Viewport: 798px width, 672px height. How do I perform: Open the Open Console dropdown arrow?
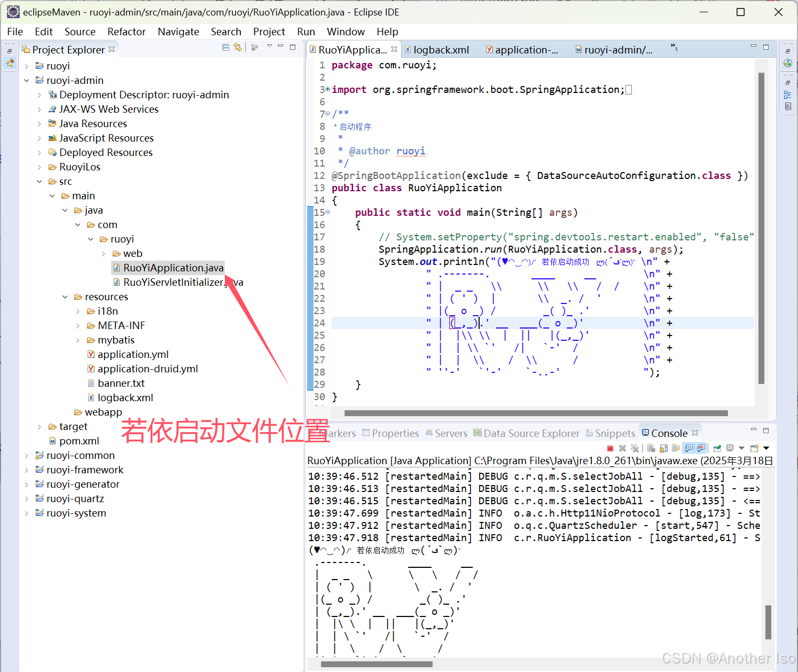766,448
